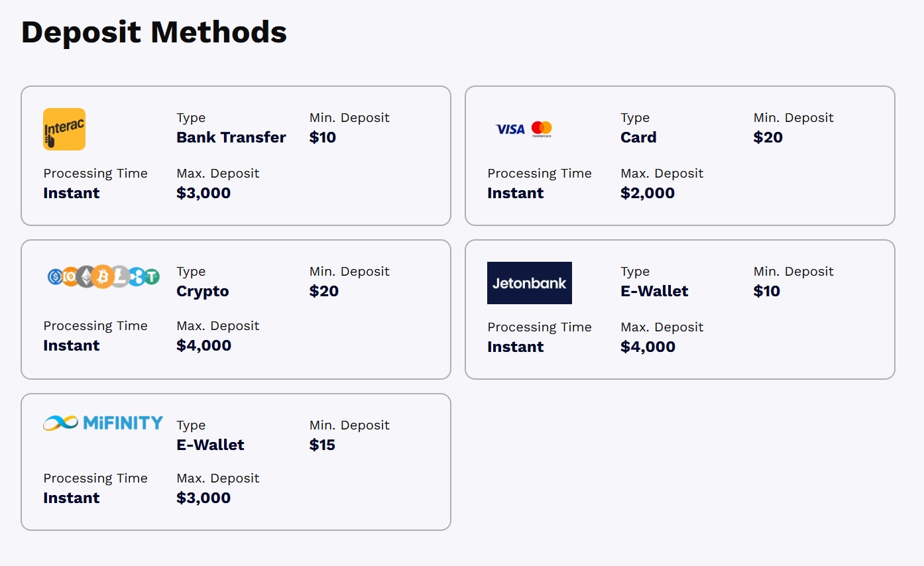Click the Mastercard logo

(542, 129)
